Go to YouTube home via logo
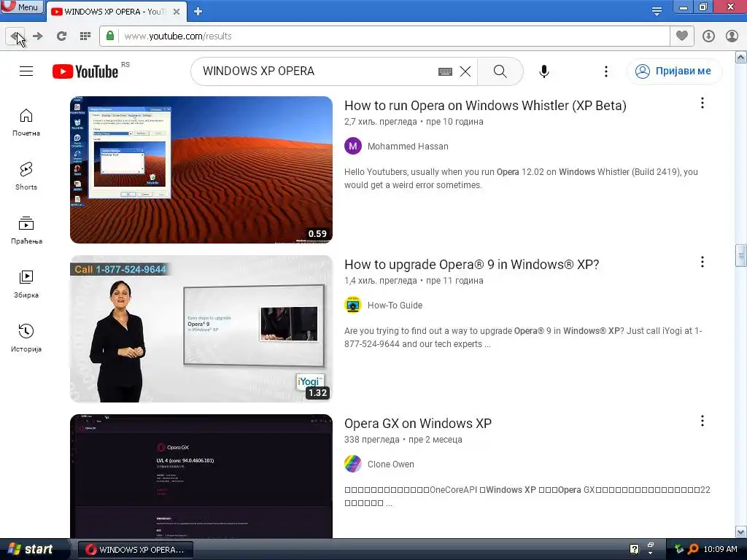747x560 pixels. [86, 71]
